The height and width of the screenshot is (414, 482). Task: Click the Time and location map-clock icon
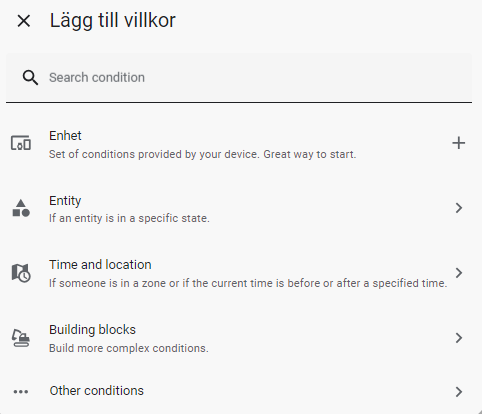[x=21, y=273]
